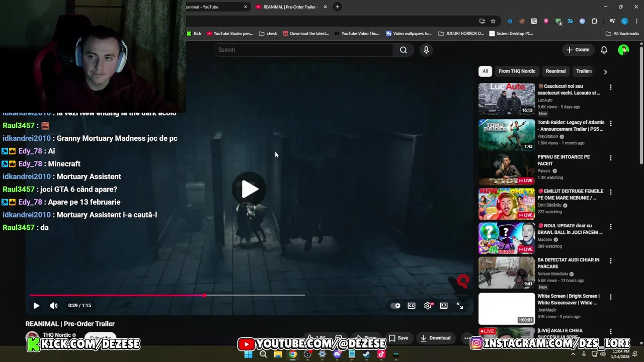Click the large play button on the video
Viewport: 644px width, 362px height.
(250, 189)
